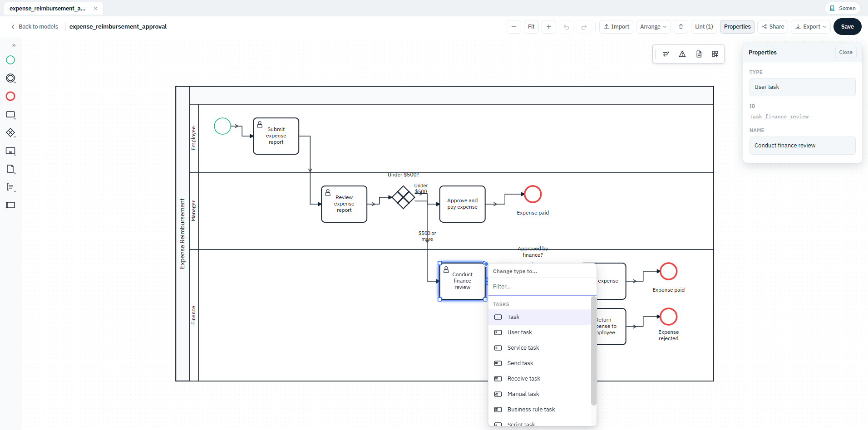Open the Arrange dropdown
Viewport: 868px width, 430px height.
(x=653, y=27)
